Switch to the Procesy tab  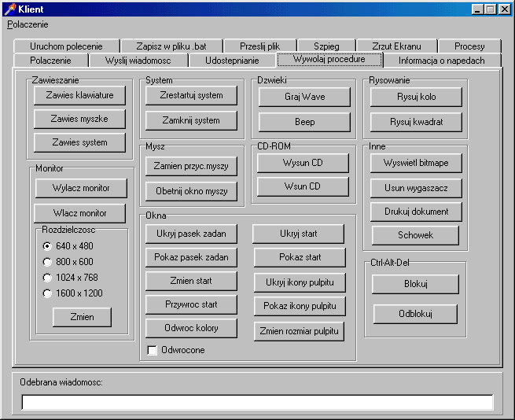[x=469, y=46]
